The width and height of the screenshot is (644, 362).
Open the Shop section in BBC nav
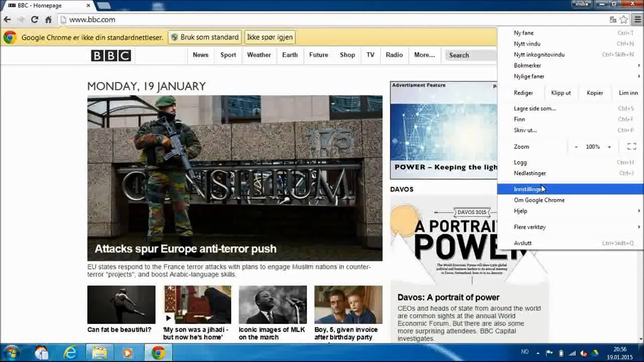coord(347,55)
